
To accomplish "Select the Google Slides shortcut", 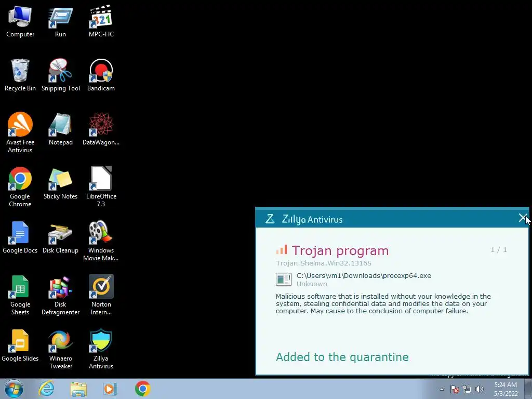I will pos(20,345).
